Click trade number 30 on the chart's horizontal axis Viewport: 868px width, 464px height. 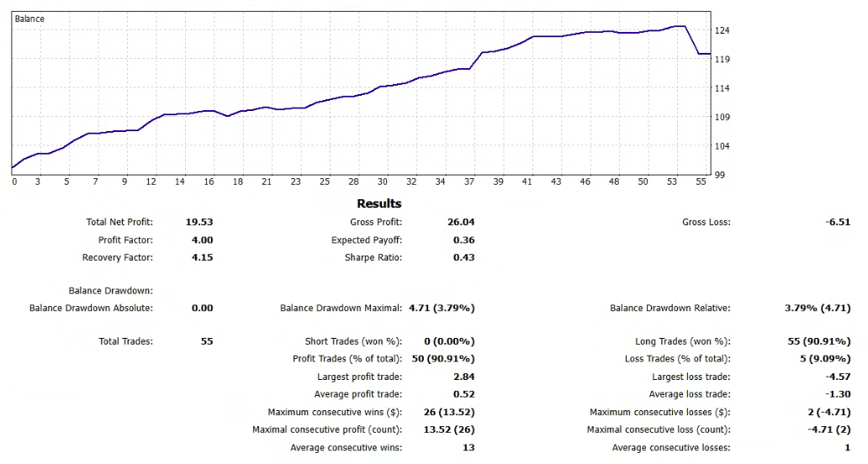[x=383, y=182]
